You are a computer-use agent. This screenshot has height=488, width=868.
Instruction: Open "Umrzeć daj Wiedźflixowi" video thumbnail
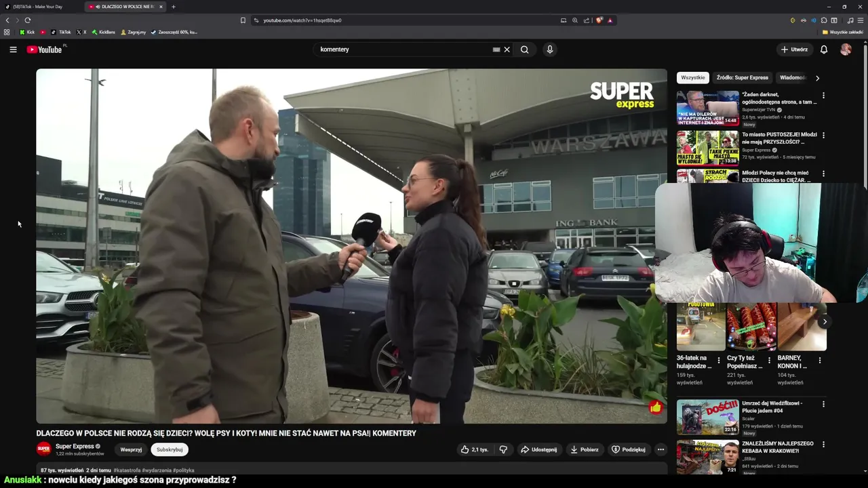pyautogui.click(x=707, y=417)
